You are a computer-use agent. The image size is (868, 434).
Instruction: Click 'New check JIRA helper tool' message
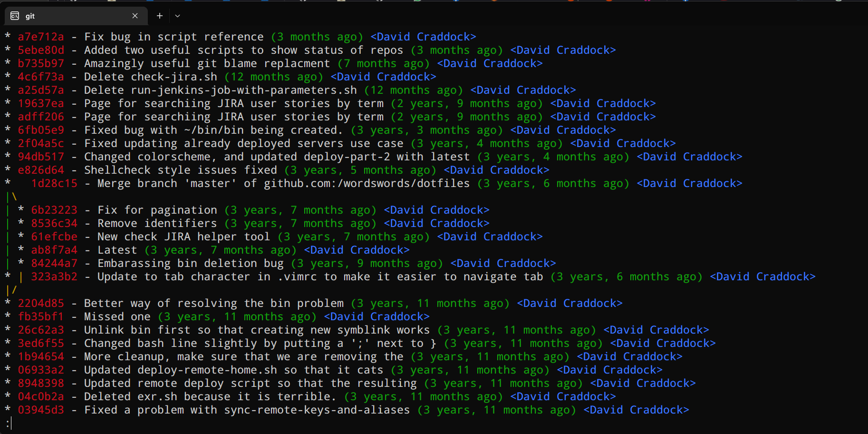pyautogui.click(x=184, y=237)
